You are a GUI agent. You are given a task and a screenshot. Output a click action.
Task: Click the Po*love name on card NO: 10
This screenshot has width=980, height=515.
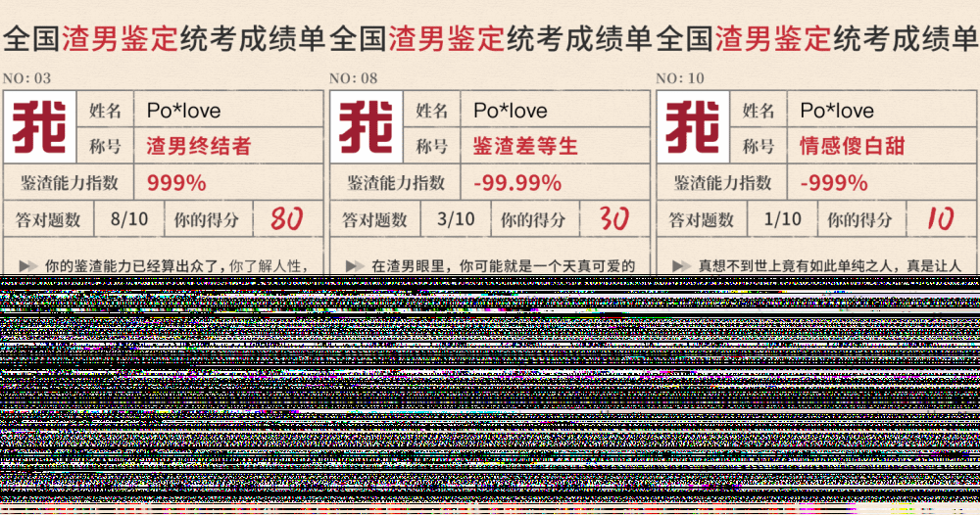point(837,111)
